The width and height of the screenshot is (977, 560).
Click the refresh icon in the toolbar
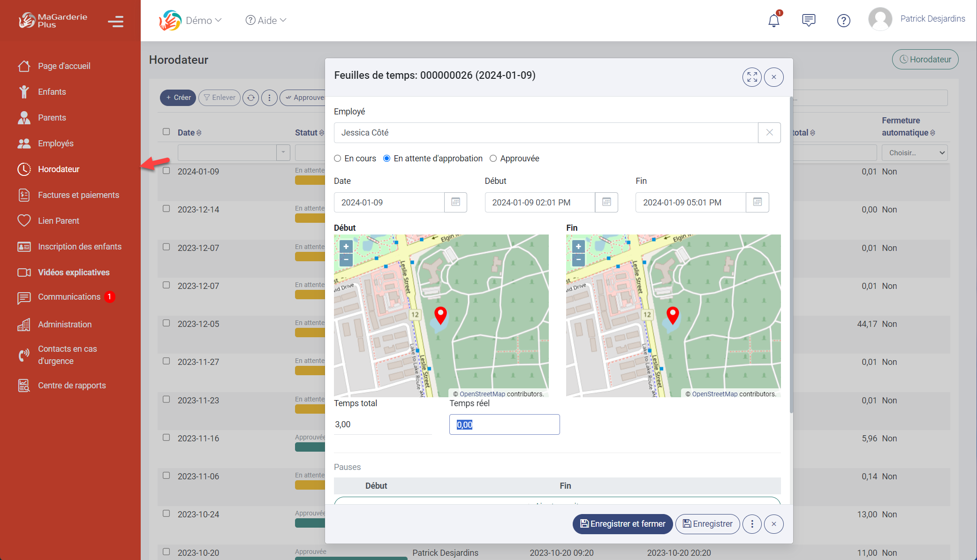pos(251,98)
